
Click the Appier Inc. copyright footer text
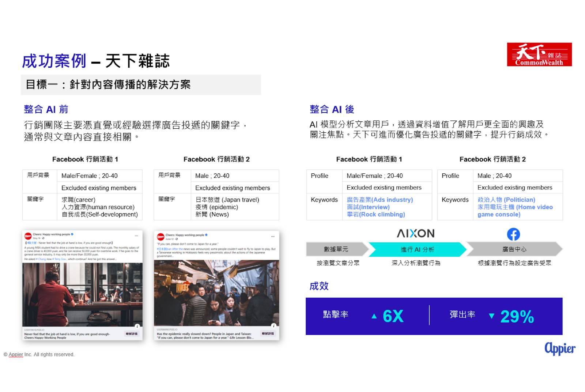click(x=39, y=354)
